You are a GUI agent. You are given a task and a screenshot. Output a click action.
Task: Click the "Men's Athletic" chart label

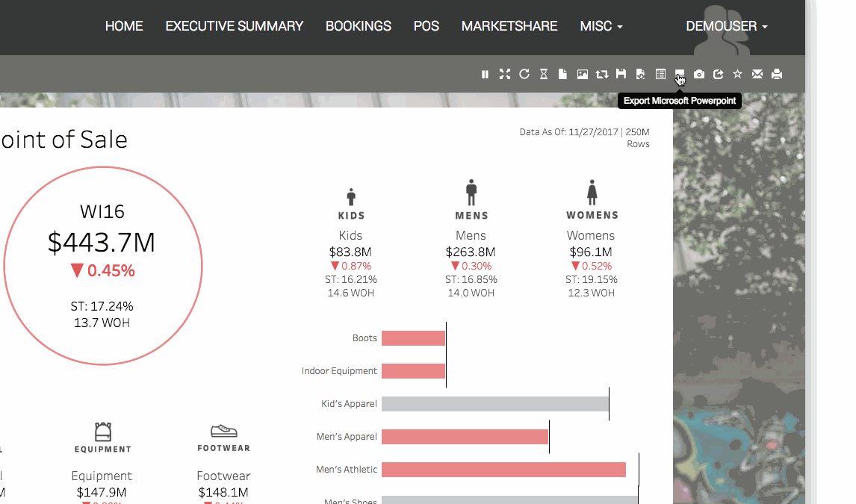346,469
